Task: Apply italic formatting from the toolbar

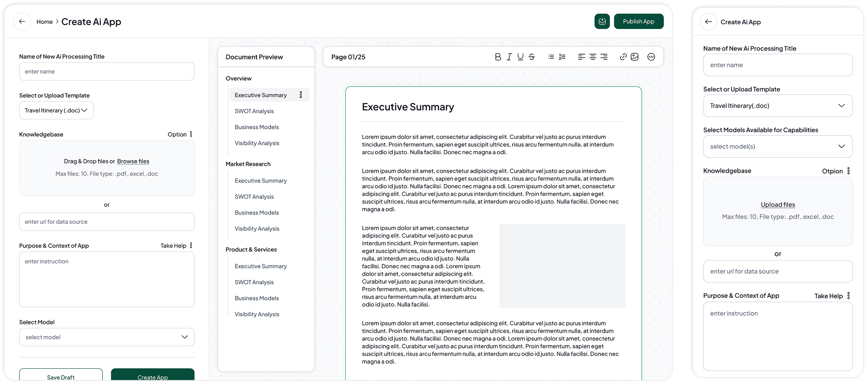Action: [x=509, y=57]
